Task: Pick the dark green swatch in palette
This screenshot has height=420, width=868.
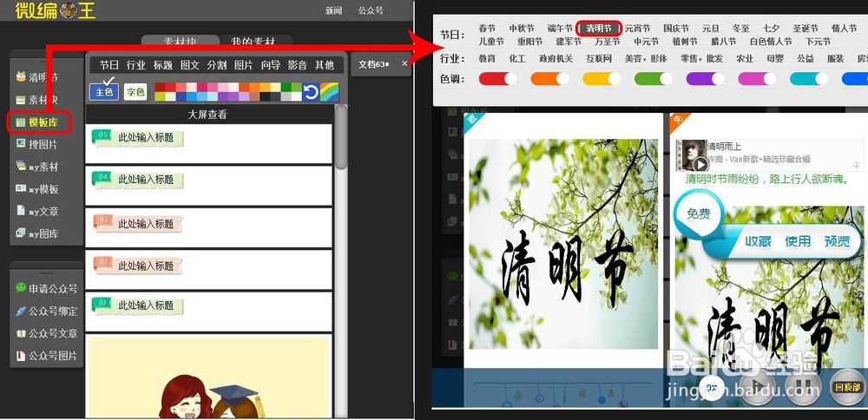Action: pyautogui.click(x=286, y=87)
